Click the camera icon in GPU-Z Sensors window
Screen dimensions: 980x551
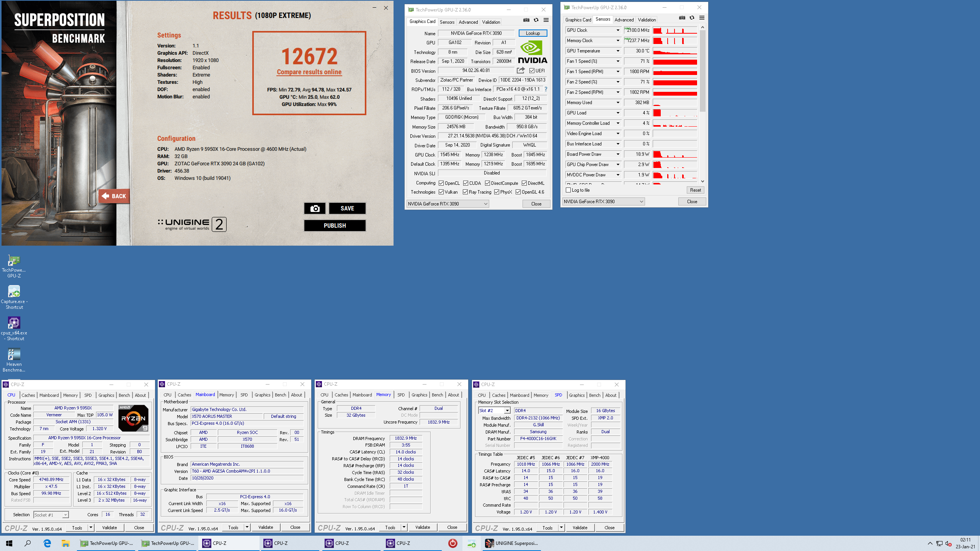pos(682,18)
